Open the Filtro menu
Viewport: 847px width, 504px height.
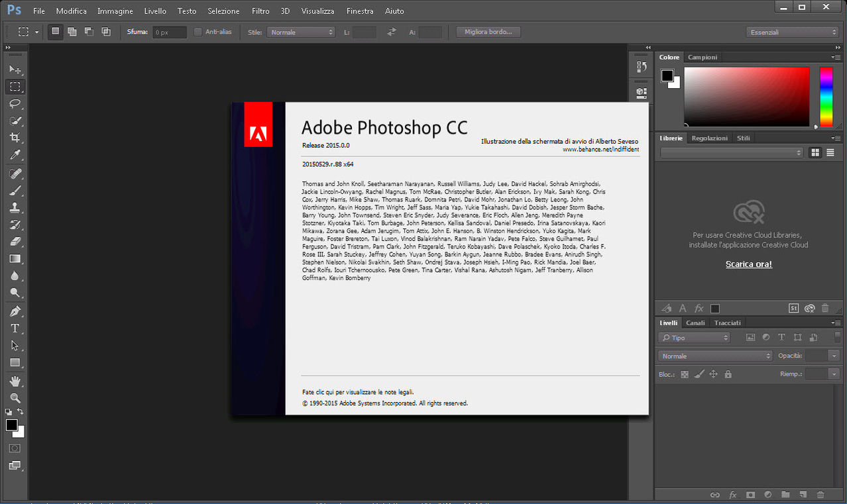coord(260,11)
